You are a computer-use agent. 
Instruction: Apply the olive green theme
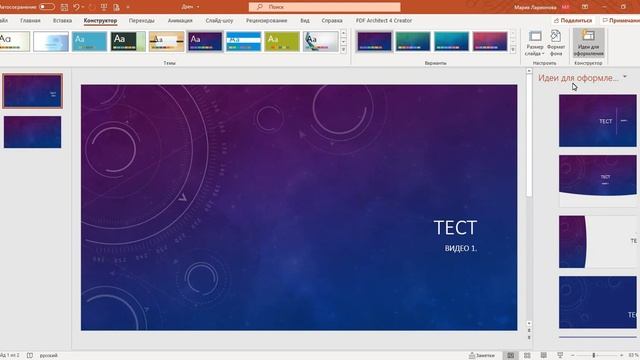[x=282, y=41]
